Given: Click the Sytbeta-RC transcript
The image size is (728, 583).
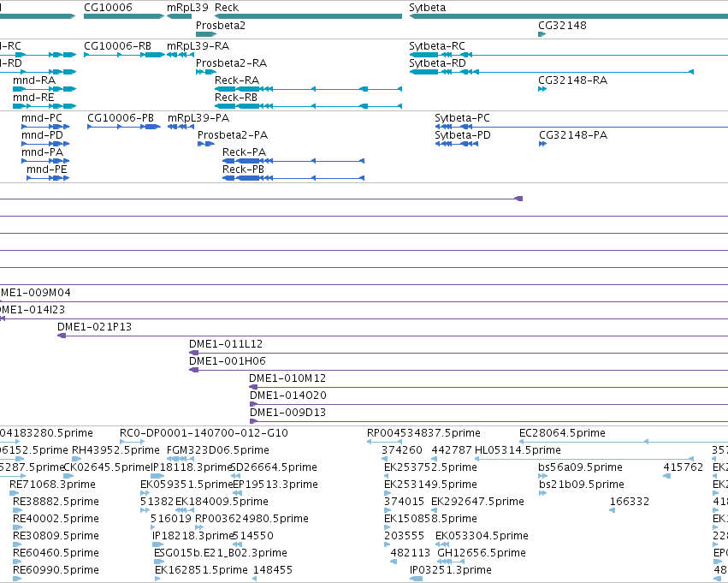Looking at the screenshot, I should [x=568, y=55].
